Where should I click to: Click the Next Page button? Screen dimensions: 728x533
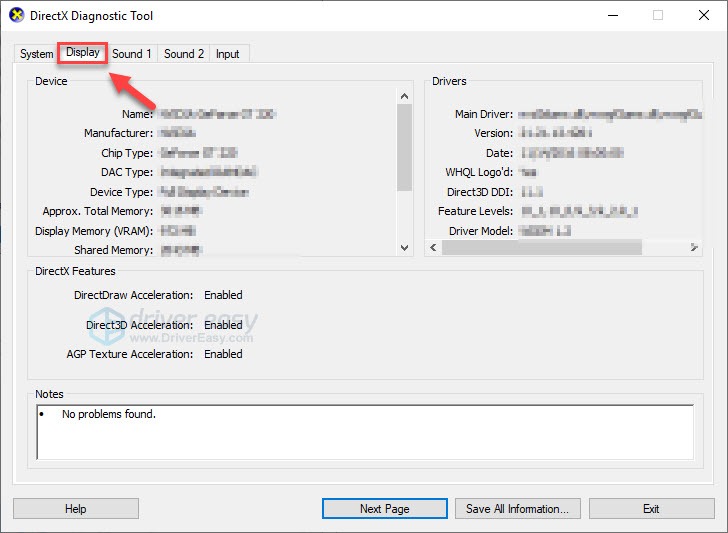385,509
